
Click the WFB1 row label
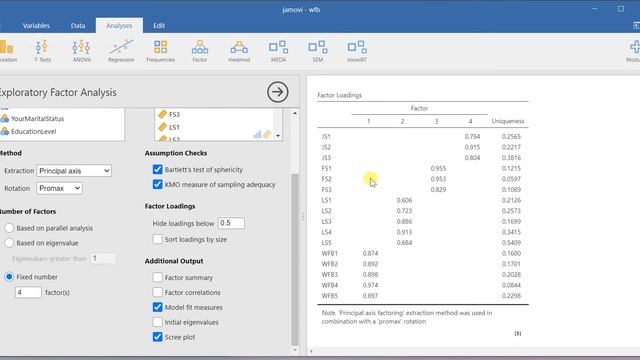point(329,253)
